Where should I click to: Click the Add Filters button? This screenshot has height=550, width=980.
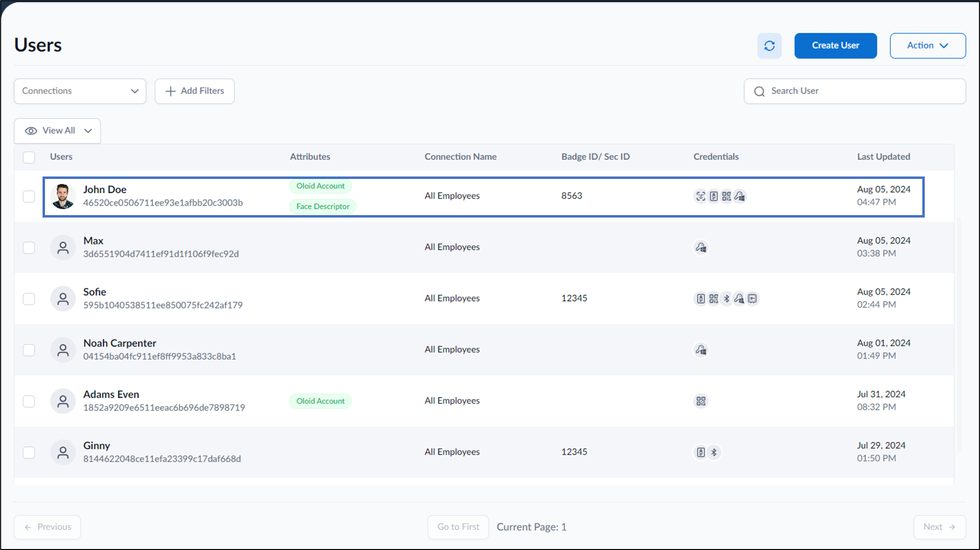(x=195, y=91)
